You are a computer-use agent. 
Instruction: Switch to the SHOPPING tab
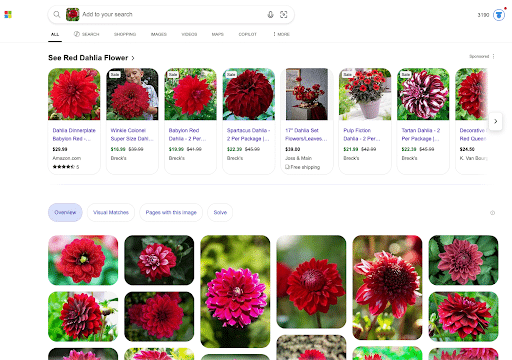[x=125, y=34]
